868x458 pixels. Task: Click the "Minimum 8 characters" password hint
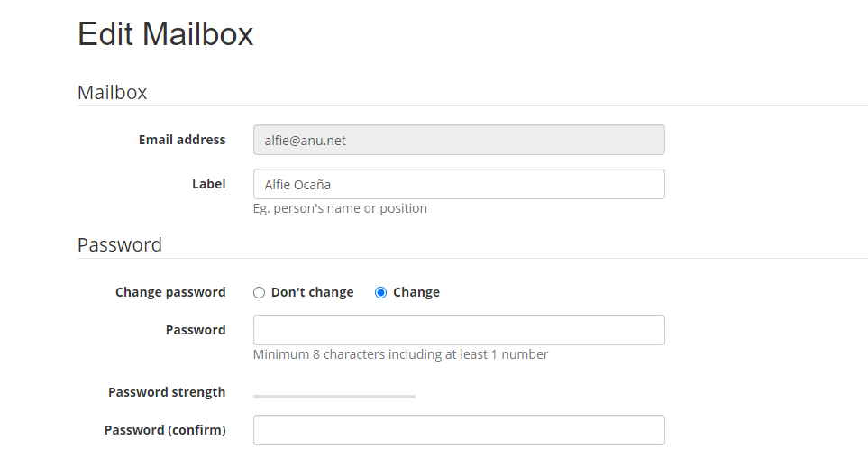[401, 354]
